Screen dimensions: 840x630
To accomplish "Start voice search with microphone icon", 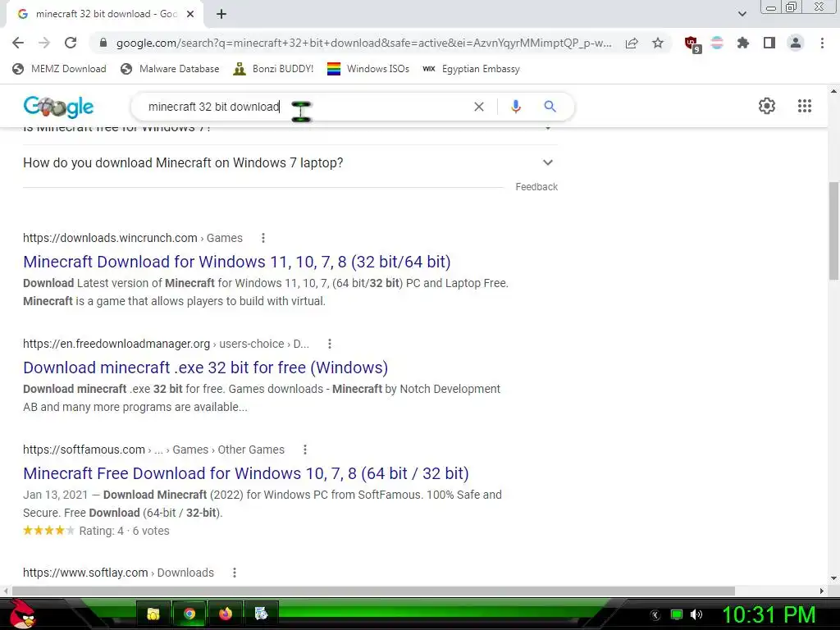I will 515,107.
